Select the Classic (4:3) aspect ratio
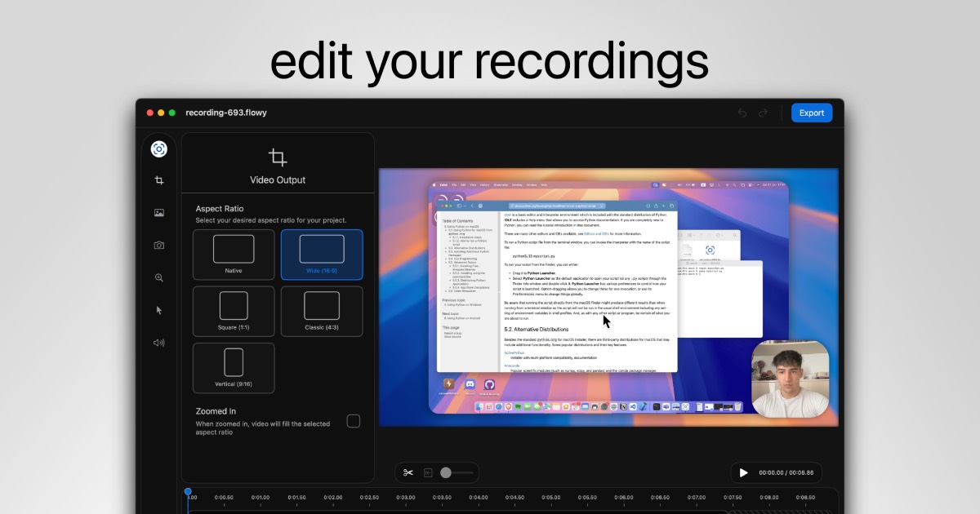 coord(322,311)
